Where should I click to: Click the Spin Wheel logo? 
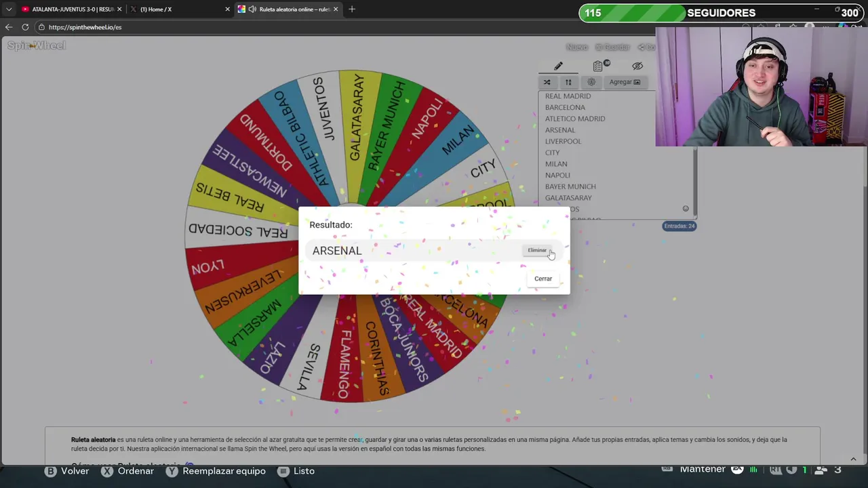pyautogui.click(x=37, y=45)
